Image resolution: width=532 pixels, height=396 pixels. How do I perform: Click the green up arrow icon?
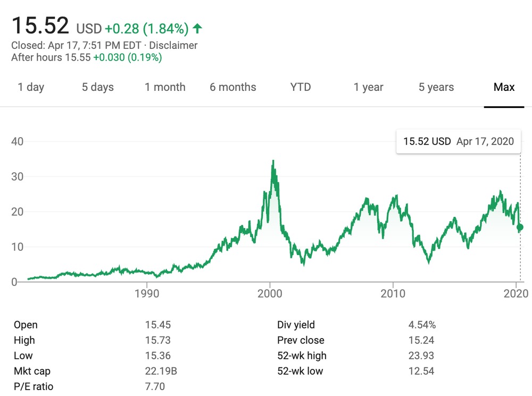197,28
